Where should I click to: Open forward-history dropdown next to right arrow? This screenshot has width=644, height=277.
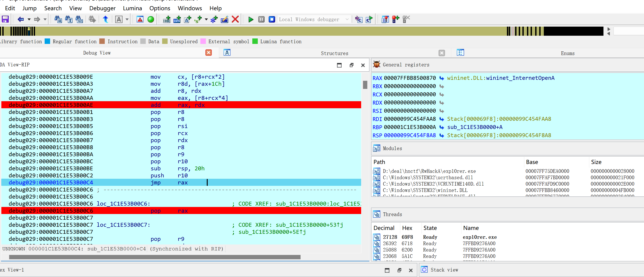coord(45,19)
